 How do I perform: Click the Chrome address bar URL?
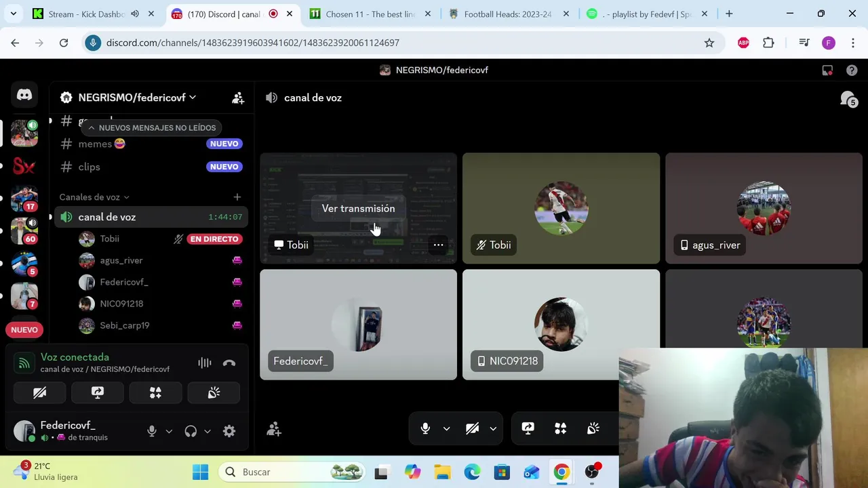[x=252, y=43]
